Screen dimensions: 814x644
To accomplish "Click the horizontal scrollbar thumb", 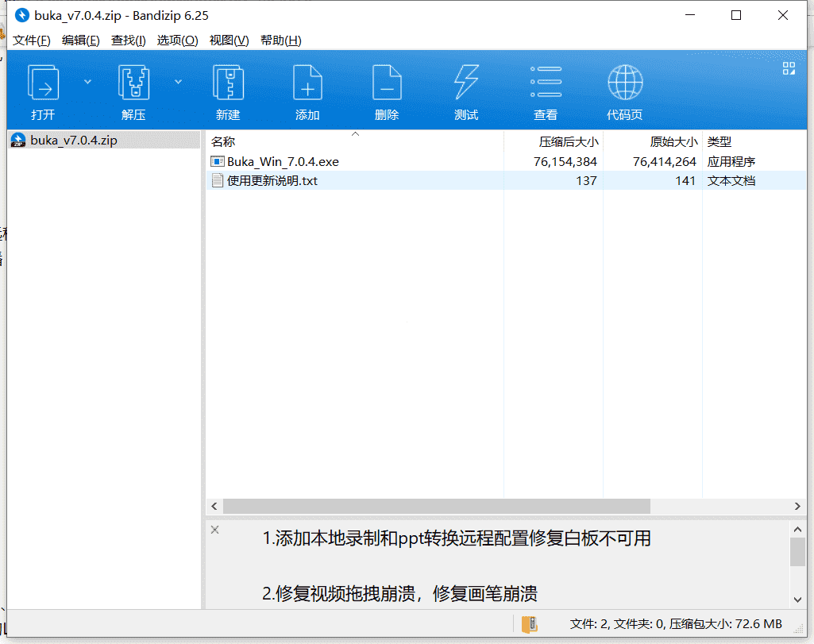I will pyautogui.click(x=437, y=506).
